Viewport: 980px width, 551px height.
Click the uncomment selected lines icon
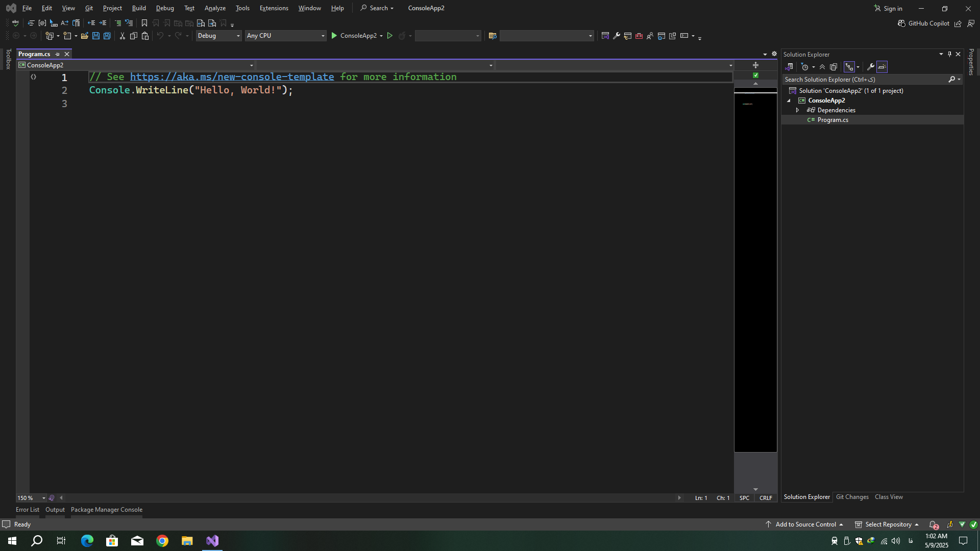pyautogui.click(x=129, y=23)
